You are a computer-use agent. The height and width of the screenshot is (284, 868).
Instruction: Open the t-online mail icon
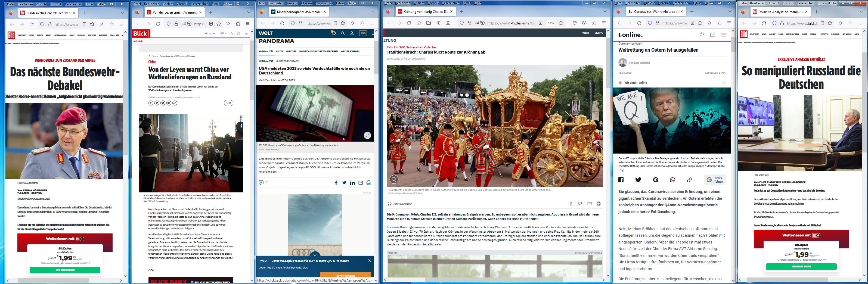pyautogui.click(x=713, y=35)
